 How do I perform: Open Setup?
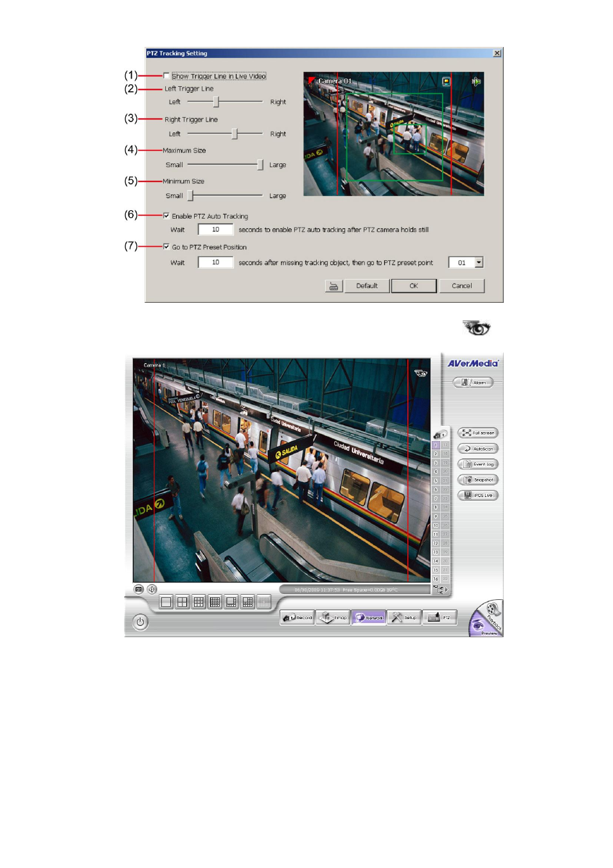pyautogui.click(x=404, y=618)
